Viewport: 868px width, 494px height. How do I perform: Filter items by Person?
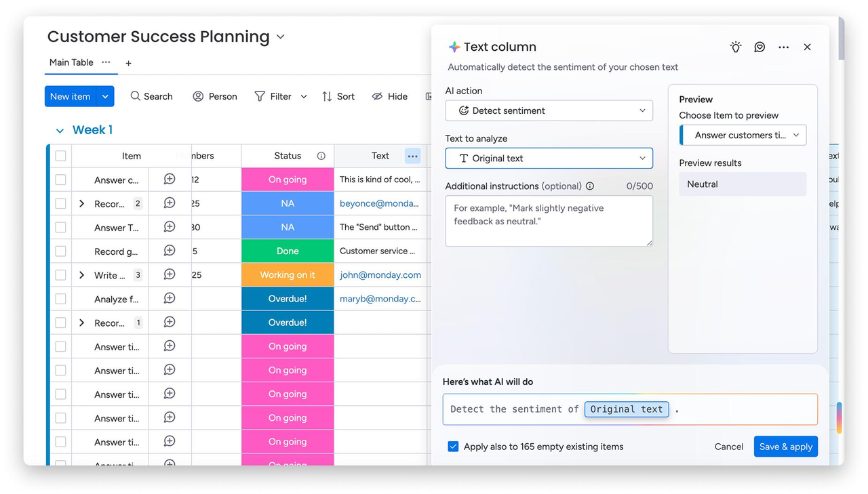pos(215,96)
